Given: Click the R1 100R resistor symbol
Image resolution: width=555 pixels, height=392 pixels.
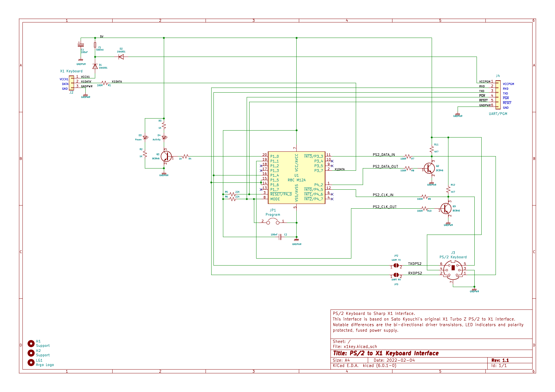Looking at the screenshot, I should [104, 83].
